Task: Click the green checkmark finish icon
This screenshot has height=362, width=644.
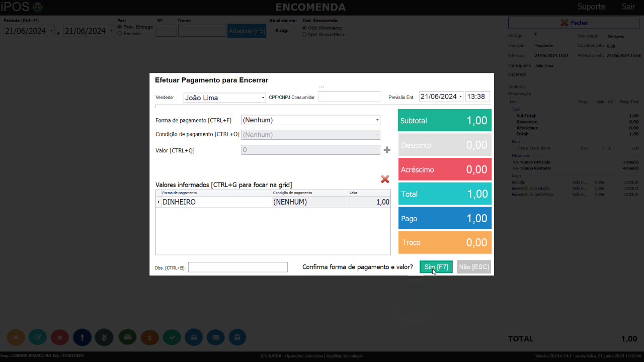Action: [x=172, y=337]
